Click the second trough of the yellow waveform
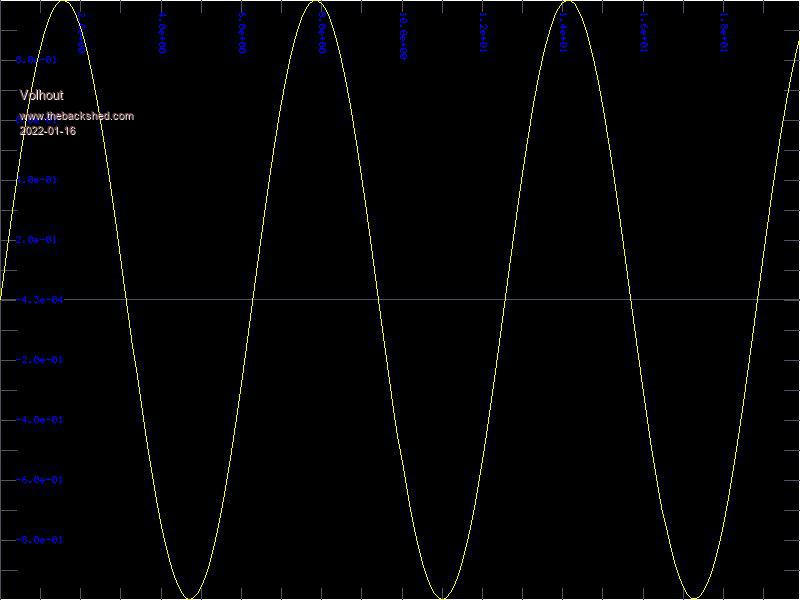Screen dimensions: 800x600 (x=441, y=597)
